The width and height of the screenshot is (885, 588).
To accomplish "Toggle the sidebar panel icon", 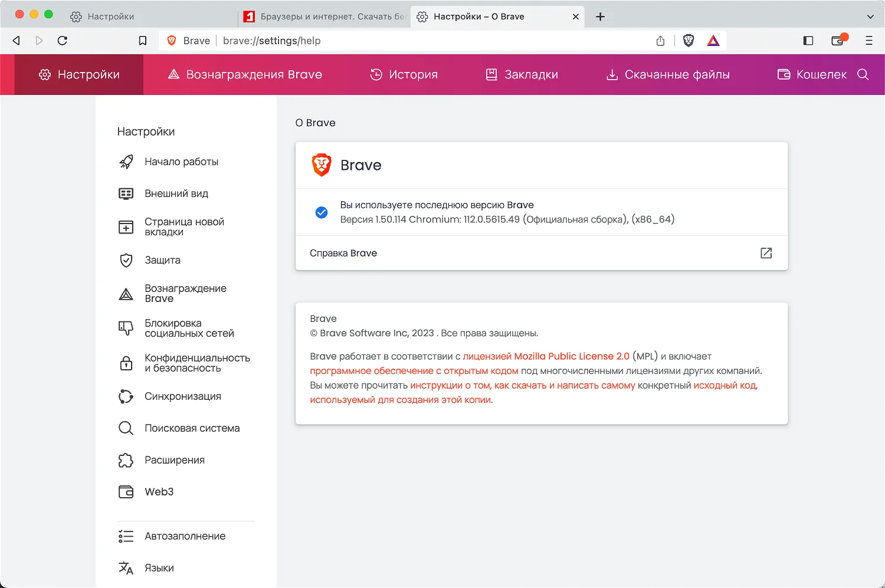I will [808, 41].
